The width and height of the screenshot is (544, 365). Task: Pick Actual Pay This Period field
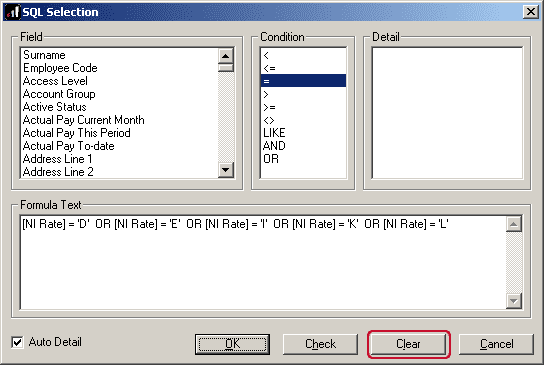(x=77, y=133)
